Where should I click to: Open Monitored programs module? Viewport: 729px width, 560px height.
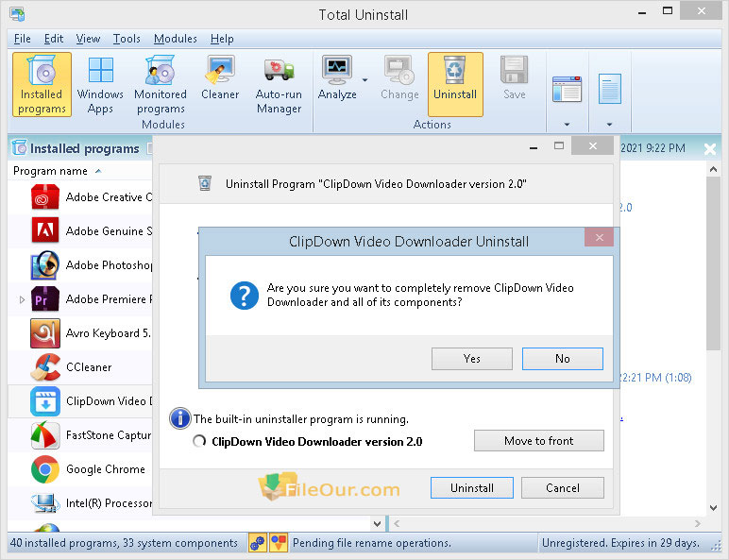click(161, 84)
